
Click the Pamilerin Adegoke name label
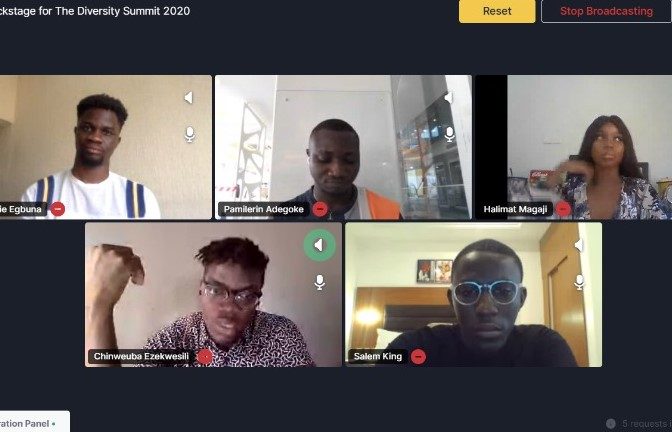click(x=264, y=209)
